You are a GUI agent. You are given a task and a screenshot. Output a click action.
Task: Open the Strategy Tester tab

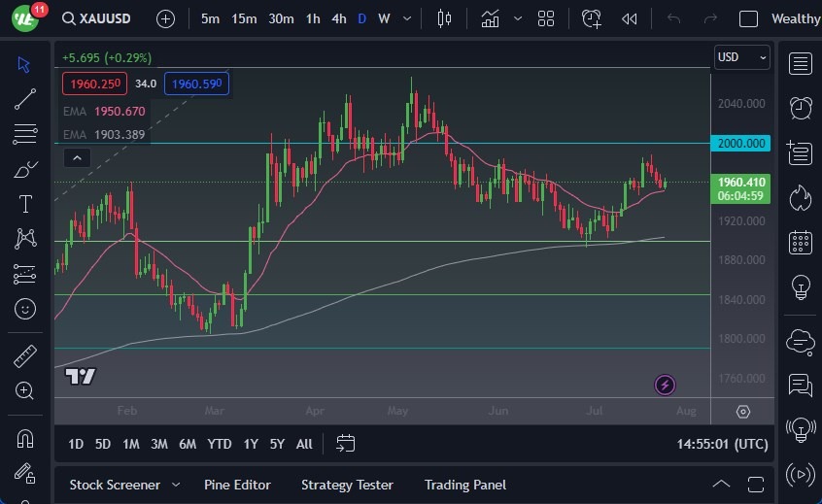coord(347,485)
